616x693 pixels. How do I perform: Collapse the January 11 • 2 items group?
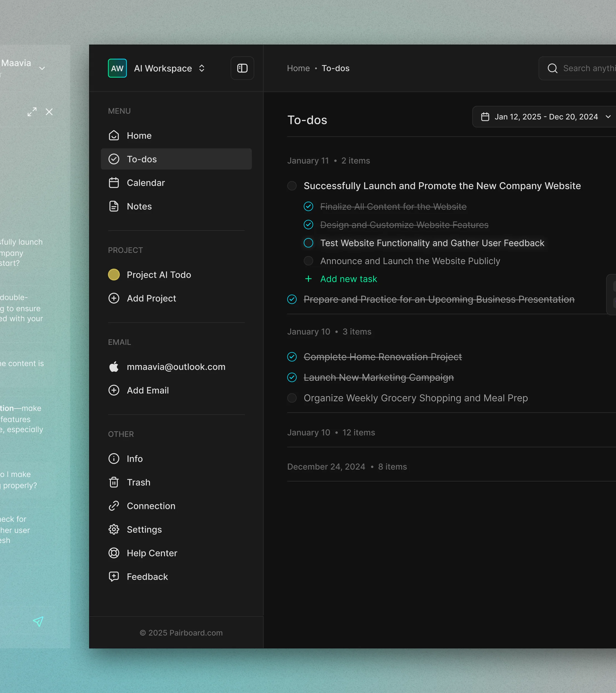pos(329,160)
